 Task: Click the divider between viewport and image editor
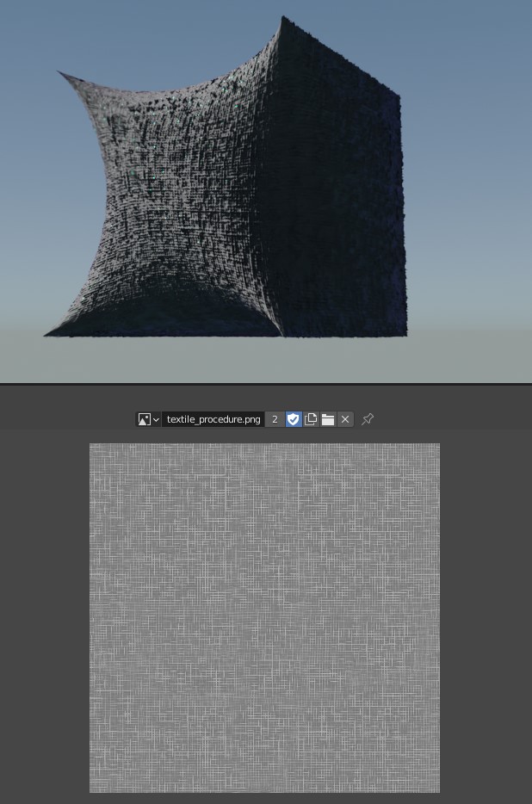tap(266, 384)
